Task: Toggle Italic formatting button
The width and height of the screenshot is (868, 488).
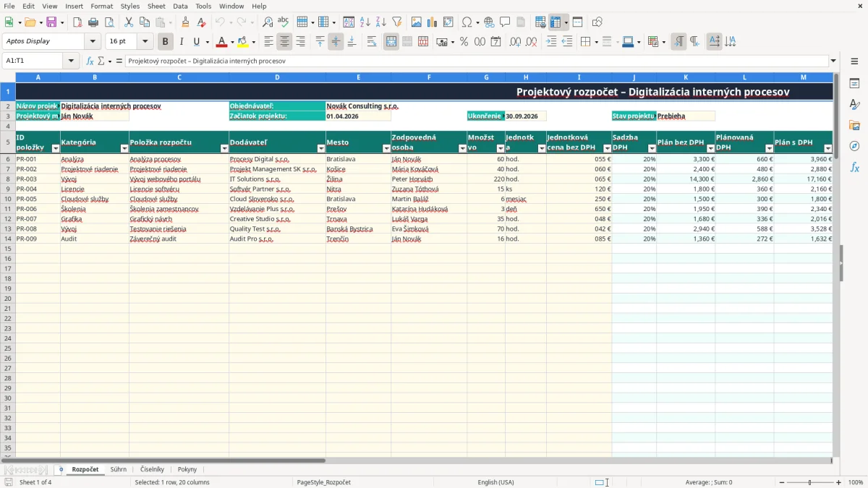Action: pos(181,42)
